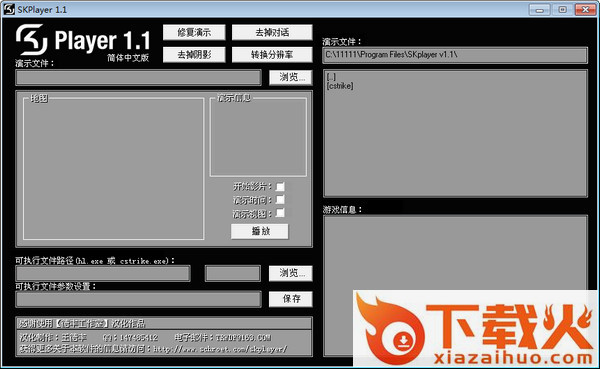Click the directory path field on the right

pyautogui.click(x=455, y=55)
